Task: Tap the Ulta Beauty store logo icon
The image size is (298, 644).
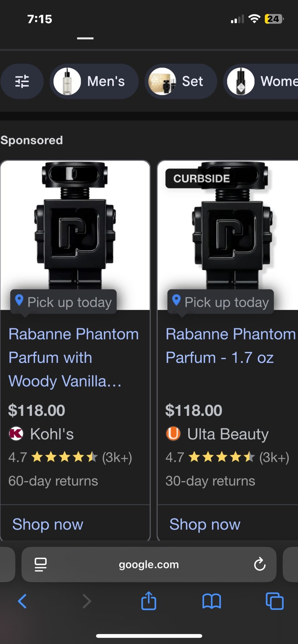Action: (173, 433)
